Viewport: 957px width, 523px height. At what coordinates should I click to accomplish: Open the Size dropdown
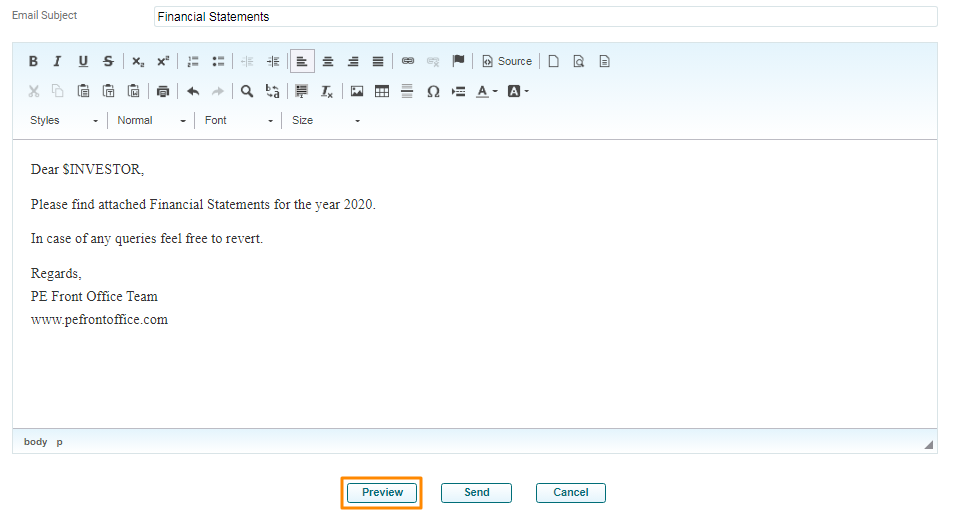[x=325, y=120]
